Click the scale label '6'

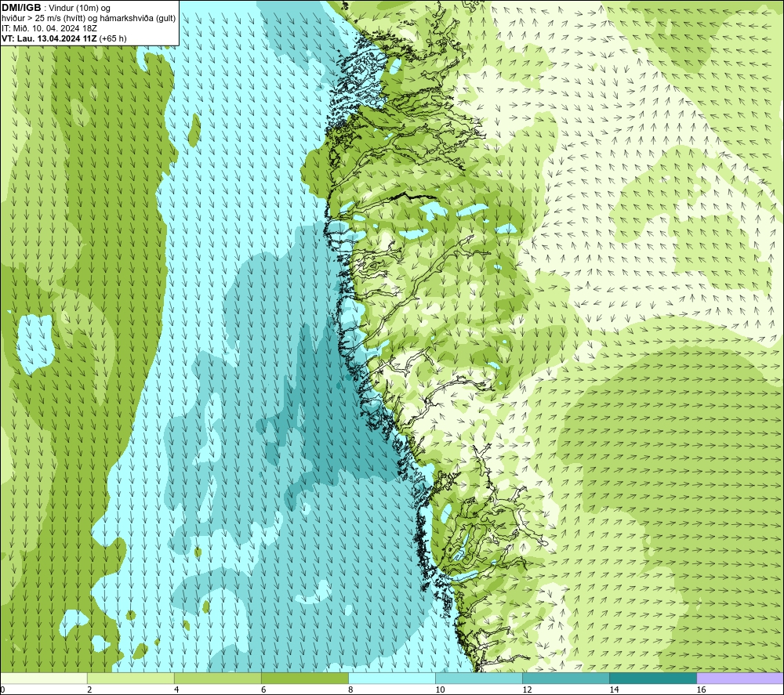pos(263,690)
